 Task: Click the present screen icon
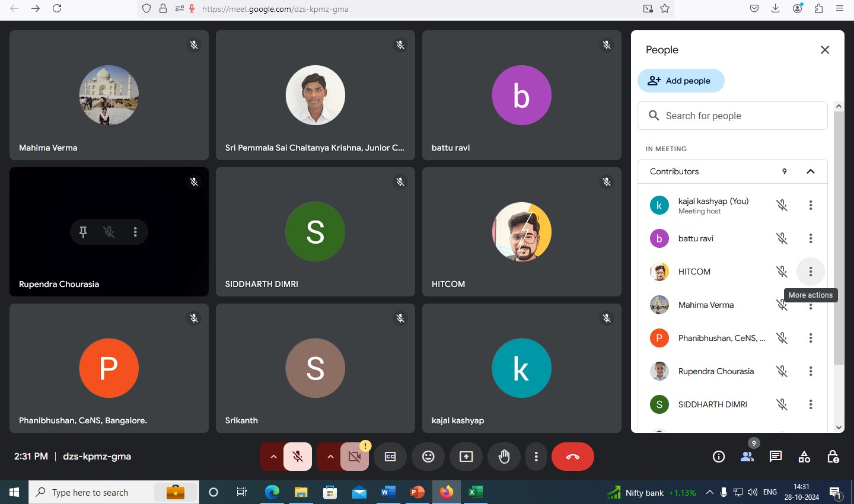(466, 457)
